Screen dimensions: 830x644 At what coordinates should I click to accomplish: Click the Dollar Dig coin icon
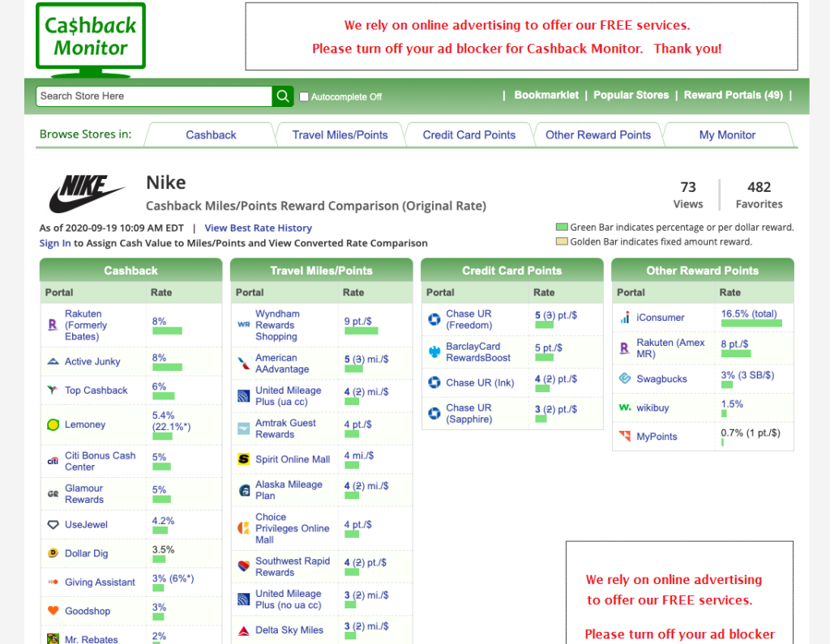(x=53, y=553)
